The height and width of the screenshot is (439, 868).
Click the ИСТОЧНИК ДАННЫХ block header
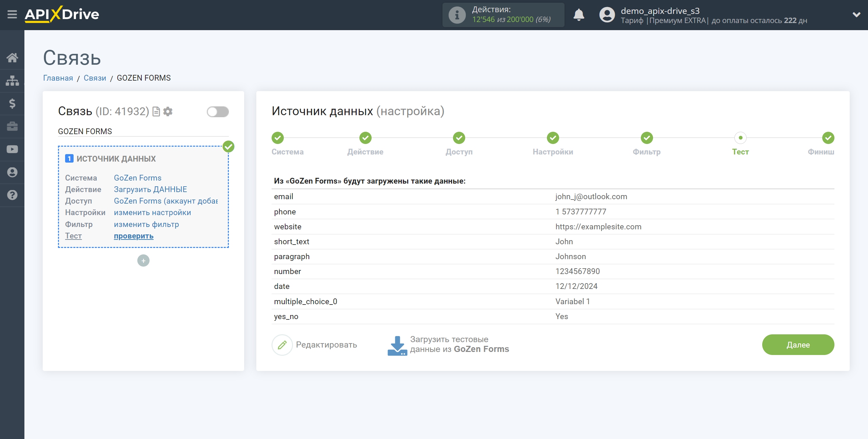[x=116, y=159]
